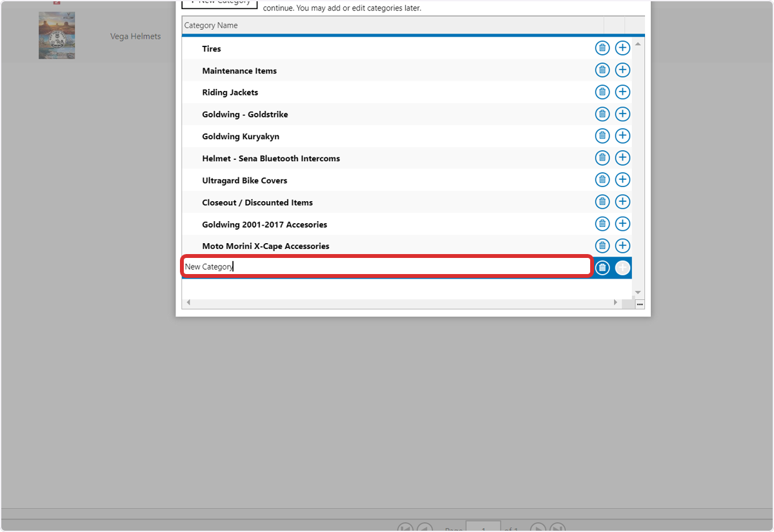
Task: Click the list's vertical scrollbar down arrow
Action: (638, 293)
